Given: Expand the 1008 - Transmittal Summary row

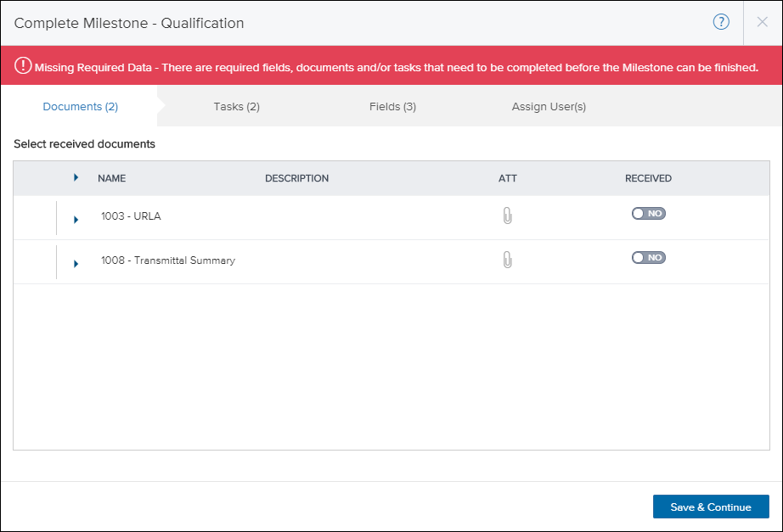Looking at the screenshot, I should point(76,264).
